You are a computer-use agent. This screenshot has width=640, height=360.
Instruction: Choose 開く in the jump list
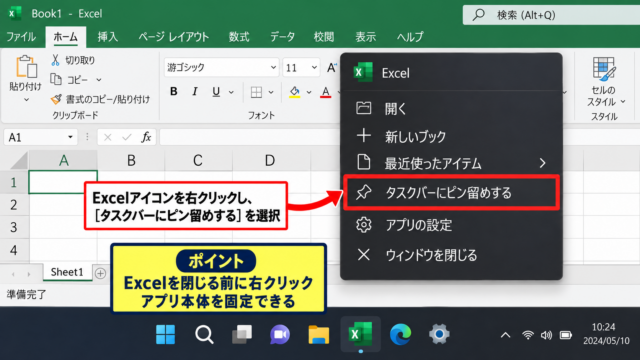click(x=451, y=109)
